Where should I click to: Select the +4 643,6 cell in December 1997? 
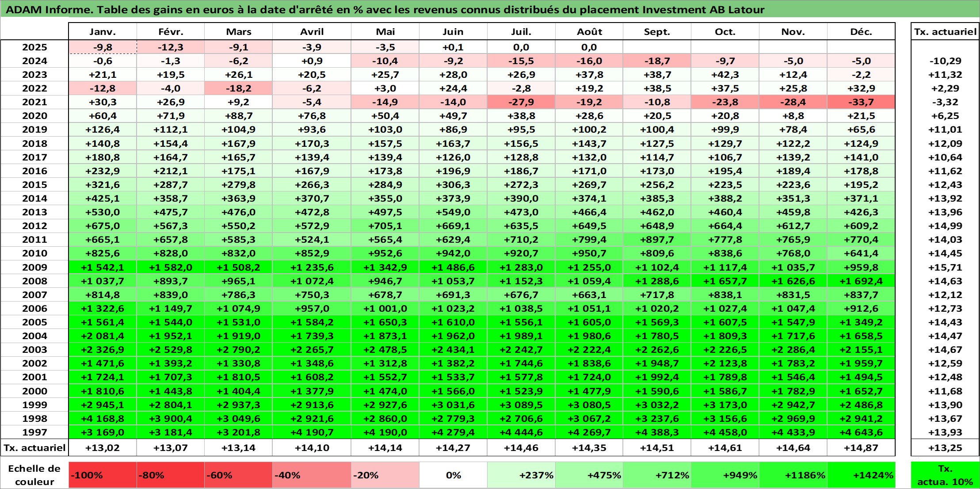pyautogui.click(x=861, y=432)
